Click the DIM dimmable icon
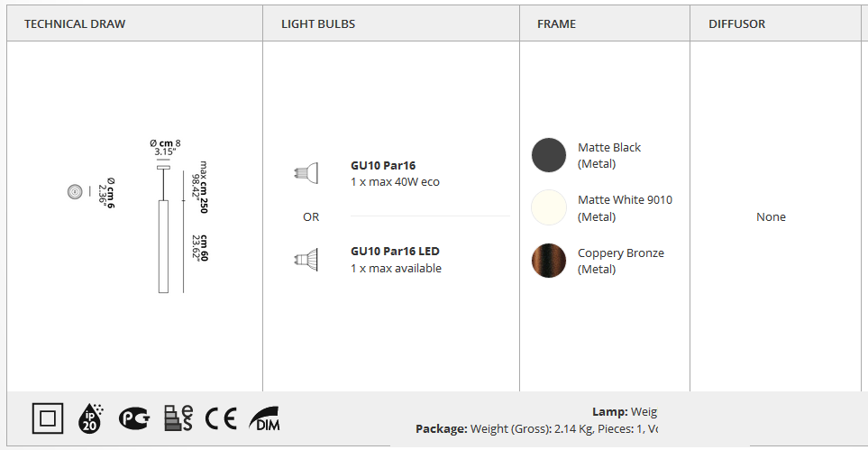The width and height of the screenshot is (868, 450). (x=264, y=418)
